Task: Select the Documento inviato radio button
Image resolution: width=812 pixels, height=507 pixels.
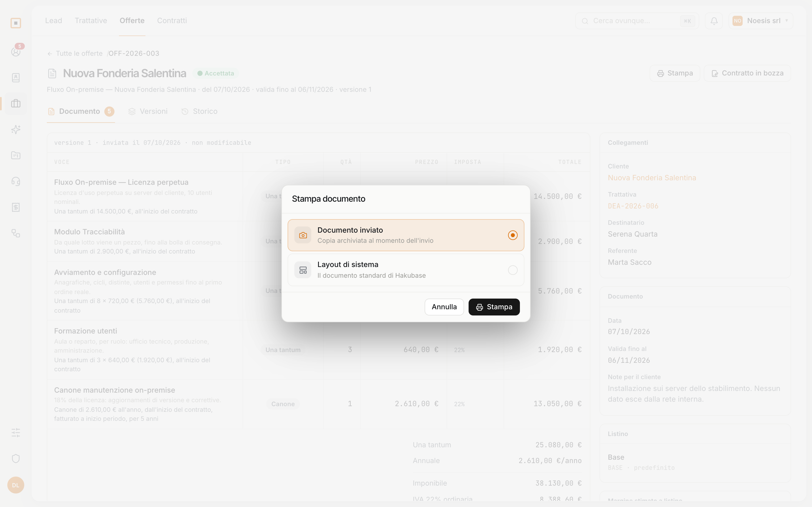Action: pos(512,235)
